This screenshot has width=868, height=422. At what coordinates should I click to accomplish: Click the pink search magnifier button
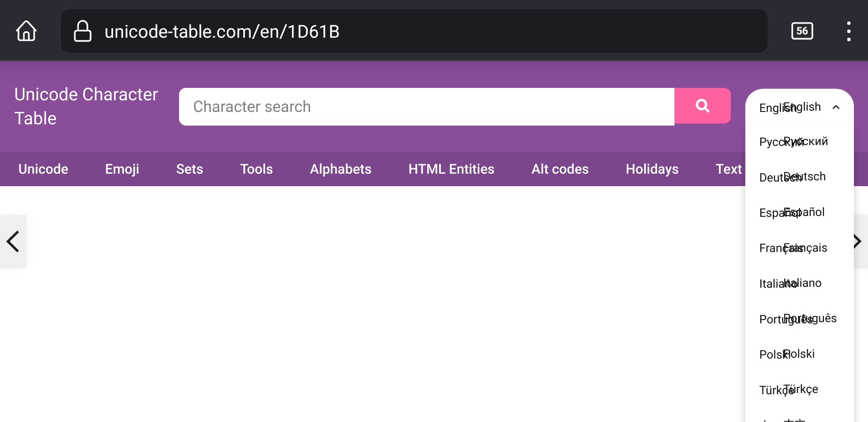(702, 106)
